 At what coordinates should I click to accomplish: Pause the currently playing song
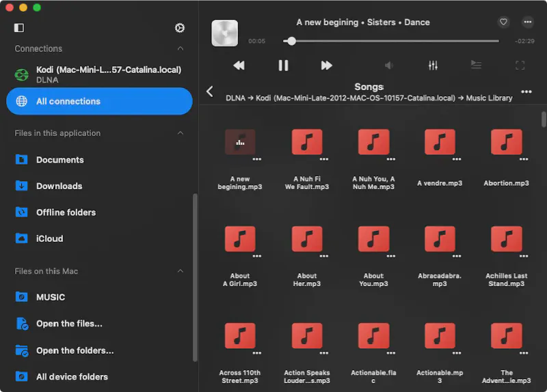coord(283,66)
